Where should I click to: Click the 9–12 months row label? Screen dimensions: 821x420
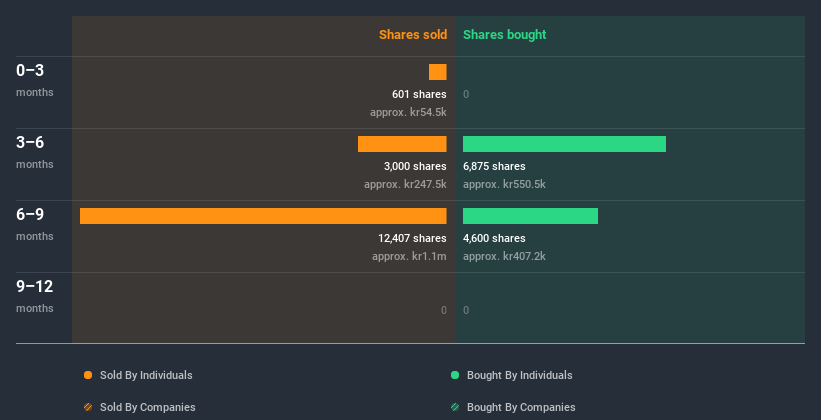(x=35, y=296)
